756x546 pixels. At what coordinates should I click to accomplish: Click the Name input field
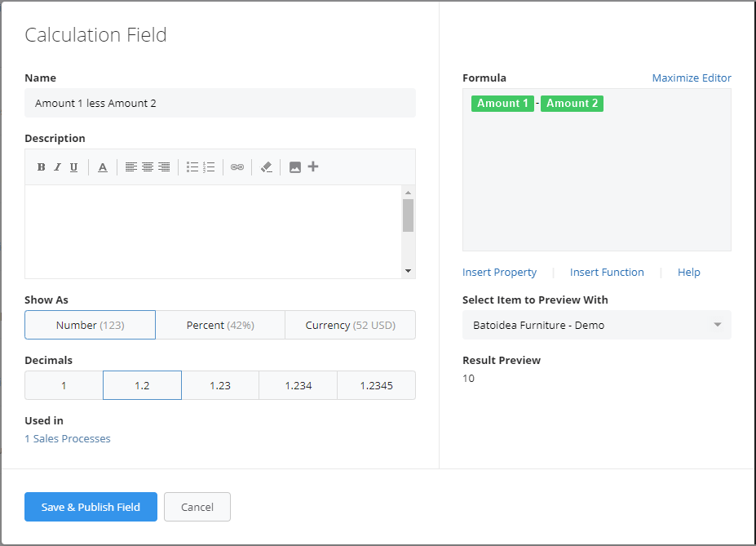[220, 103]
